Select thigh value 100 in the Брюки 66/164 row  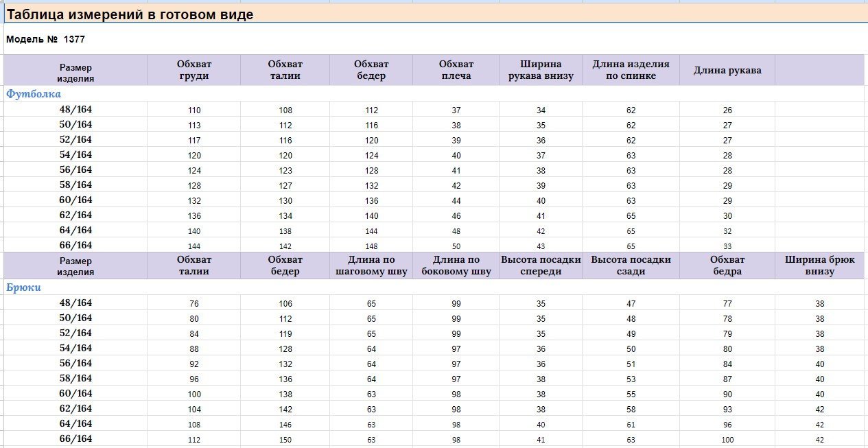pyautogui.click(x=727, y=440)
